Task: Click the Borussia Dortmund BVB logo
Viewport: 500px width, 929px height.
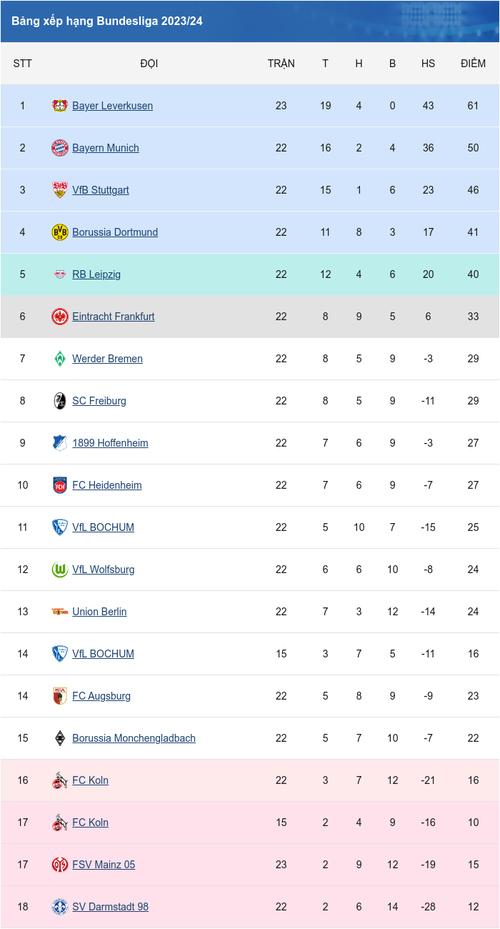Action: pos(60,232)
